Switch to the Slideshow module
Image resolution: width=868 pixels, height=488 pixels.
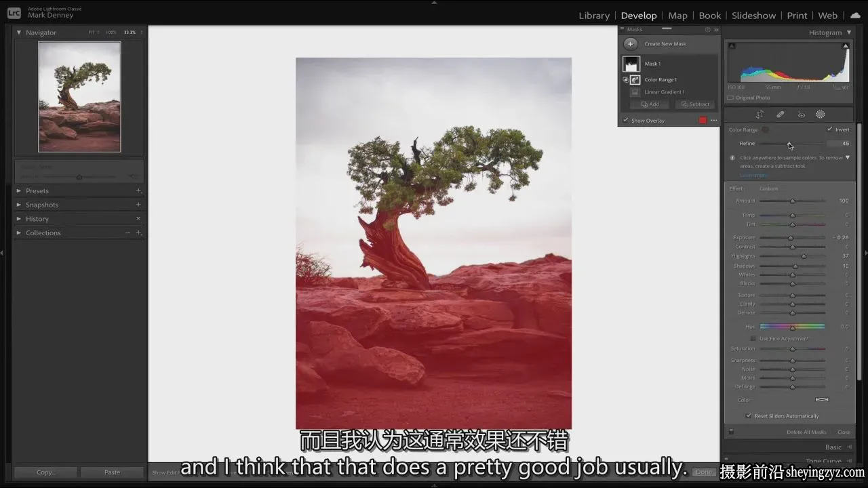click(754, 16)
